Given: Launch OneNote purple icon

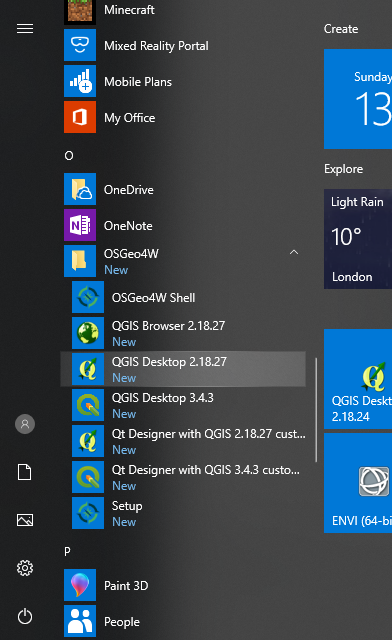Looking at the screenshot, I should pos(80,225).
